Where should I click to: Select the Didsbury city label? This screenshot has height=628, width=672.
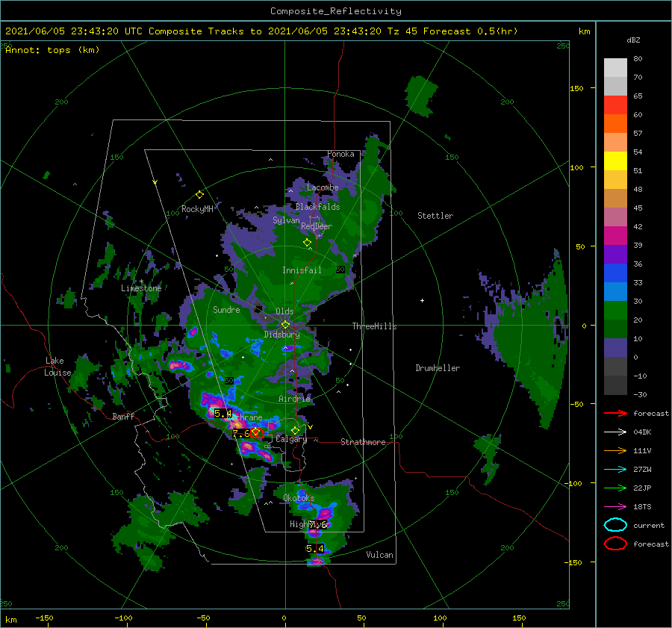point(282,335)
